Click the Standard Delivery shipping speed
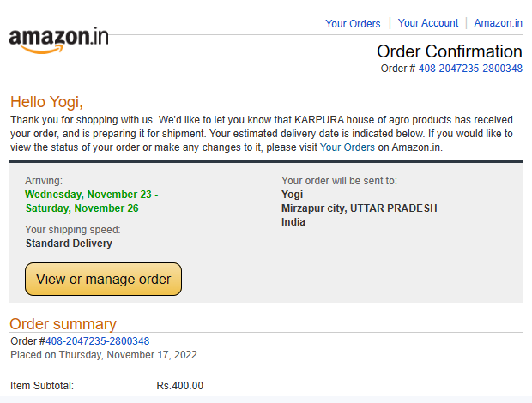The image size is (532, 403). 69,243
